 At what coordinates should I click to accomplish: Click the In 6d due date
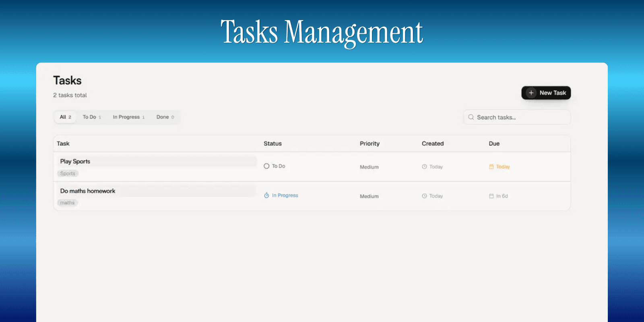498,196
